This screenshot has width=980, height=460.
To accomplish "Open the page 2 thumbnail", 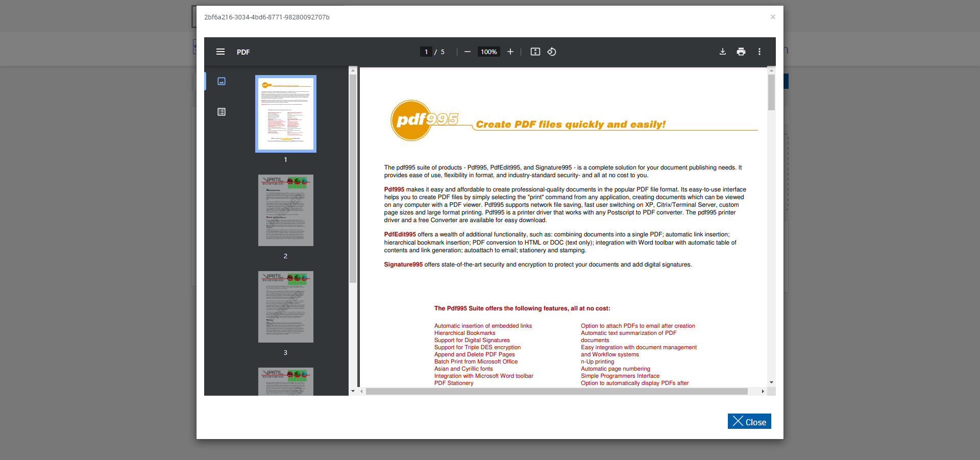I will point(286,210).
